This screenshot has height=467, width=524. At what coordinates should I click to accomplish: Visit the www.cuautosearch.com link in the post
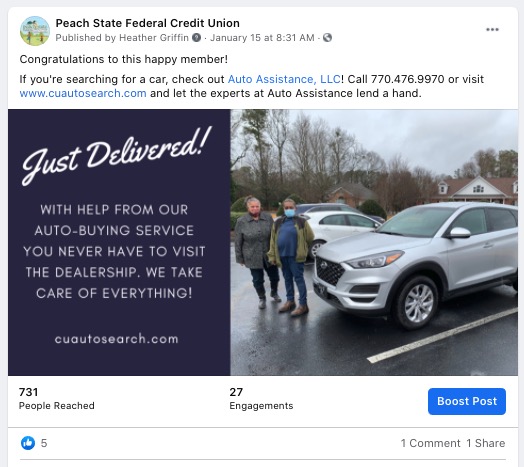point(83,93)
